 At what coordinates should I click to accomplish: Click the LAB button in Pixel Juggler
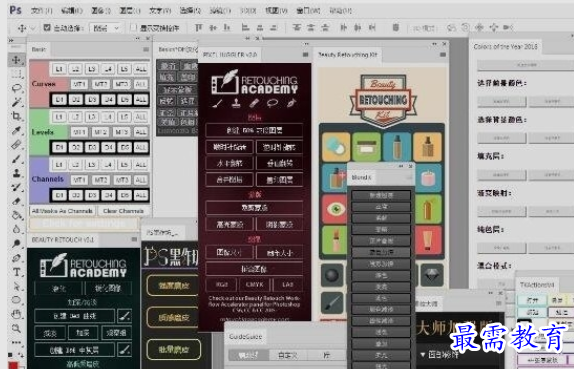(288, 285)
